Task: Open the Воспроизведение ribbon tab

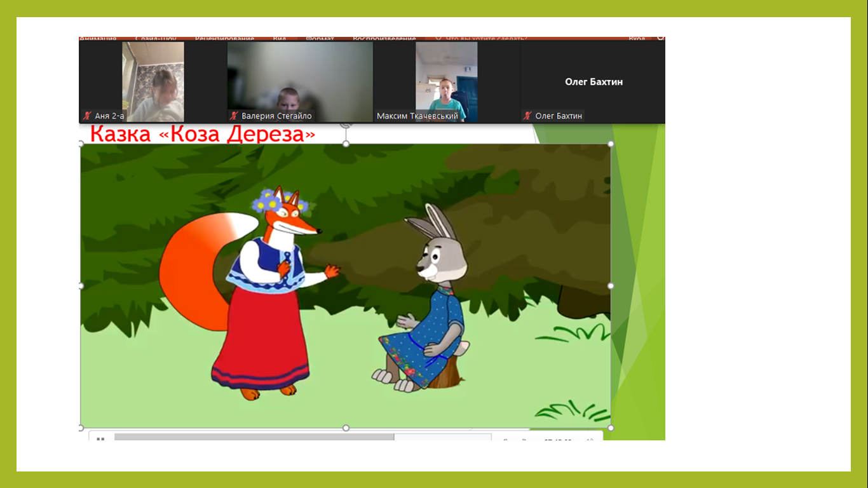Action: coord(384,39)
